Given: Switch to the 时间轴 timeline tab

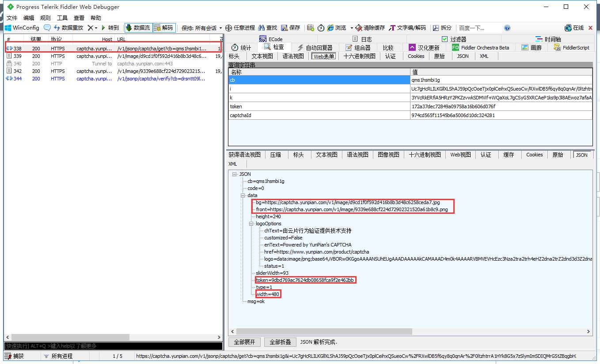Looking at the screenshot, I should (x=548, y=39).
